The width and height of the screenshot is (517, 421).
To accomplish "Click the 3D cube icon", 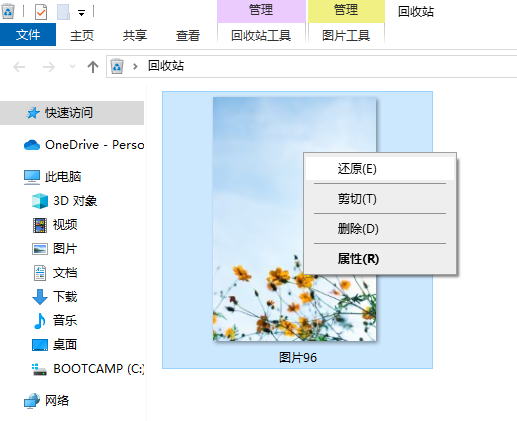I will 40,201.
